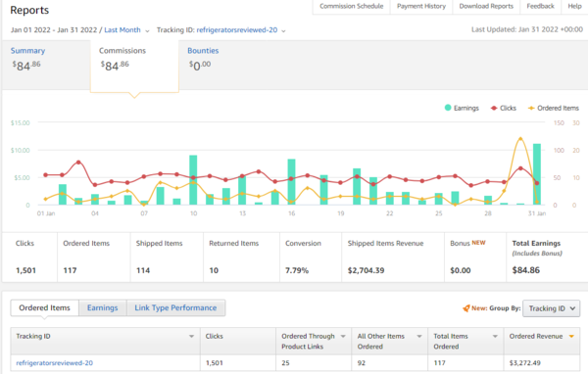Toggle the Clicks legend series

[504, 108]
